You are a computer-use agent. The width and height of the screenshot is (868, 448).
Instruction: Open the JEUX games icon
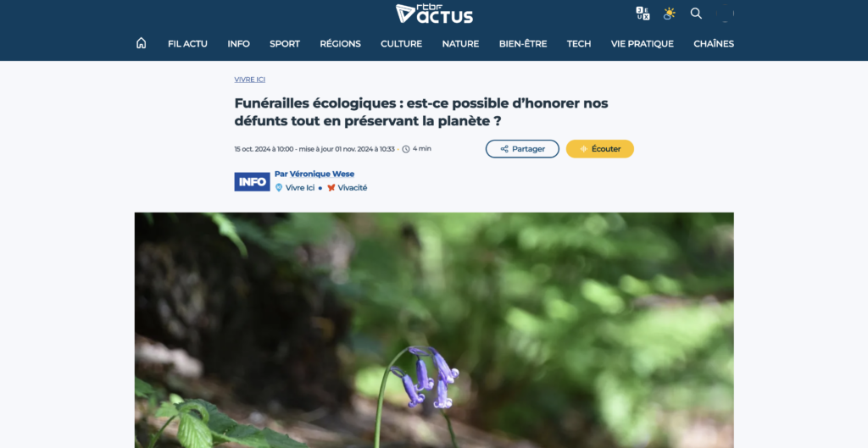tap(643, 14)
